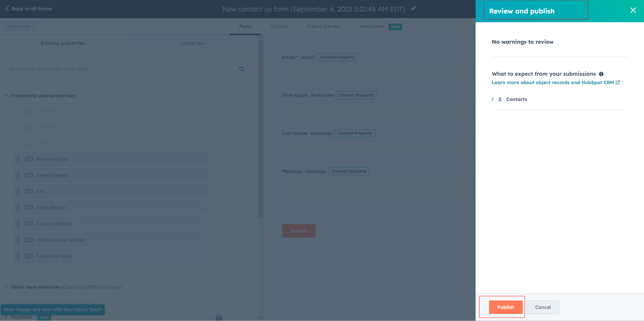Click the drag handle icon for Phone number
Screen dimensions: 644x321
point(19,159)
